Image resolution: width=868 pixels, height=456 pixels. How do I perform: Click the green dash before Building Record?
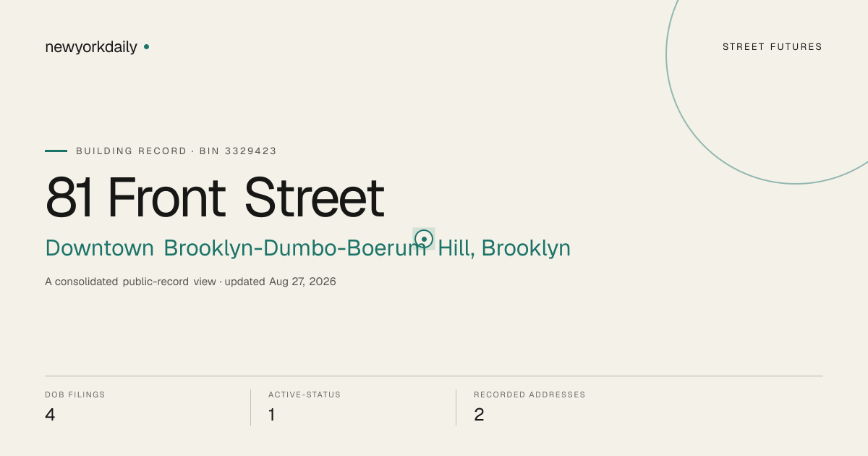click(56, 151)
